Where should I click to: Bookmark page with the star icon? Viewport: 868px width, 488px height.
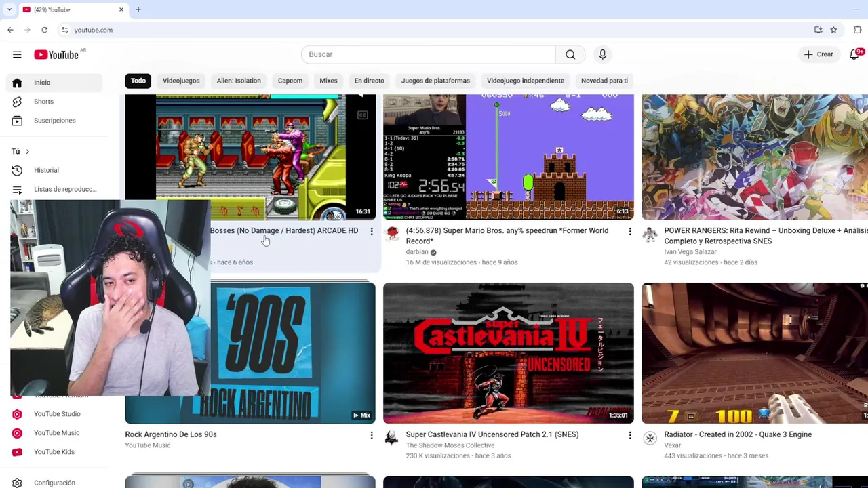point(833,30)
